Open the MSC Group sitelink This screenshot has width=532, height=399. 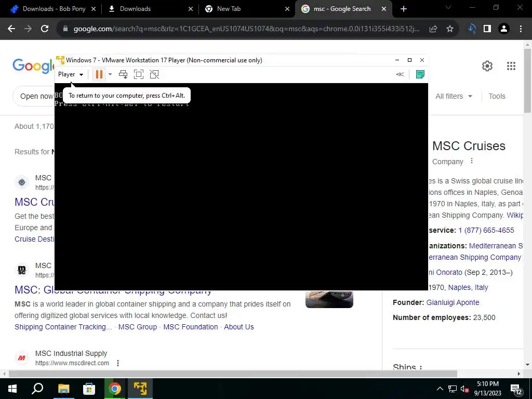click(137, 327)
